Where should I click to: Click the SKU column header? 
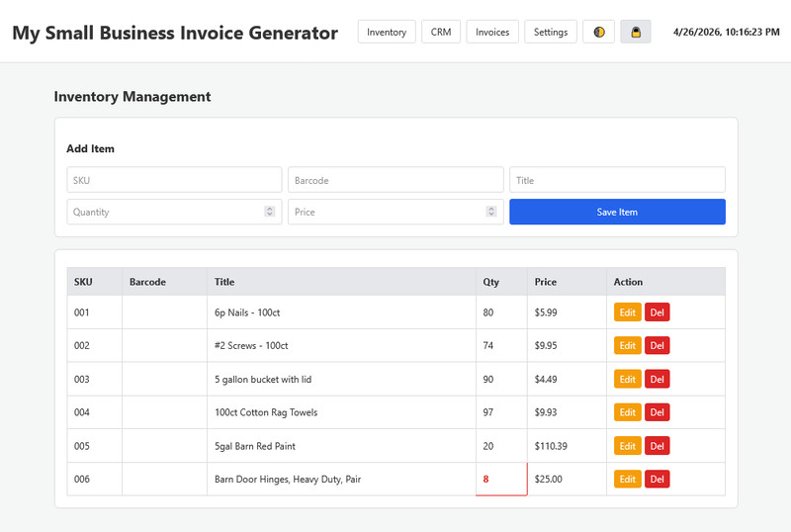coord(94,282)
